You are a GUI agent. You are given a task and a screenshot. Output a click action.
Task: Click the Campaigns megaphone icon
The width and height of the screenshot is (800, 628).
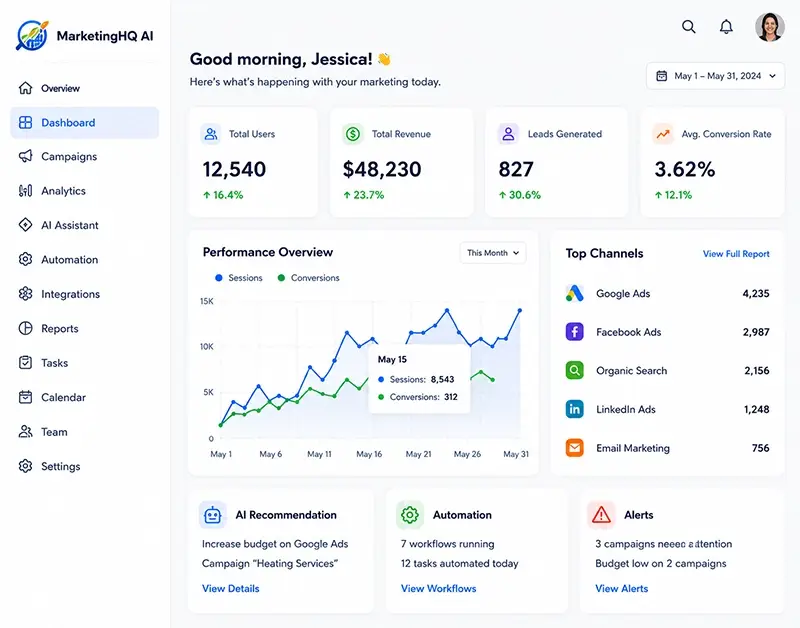26,156
